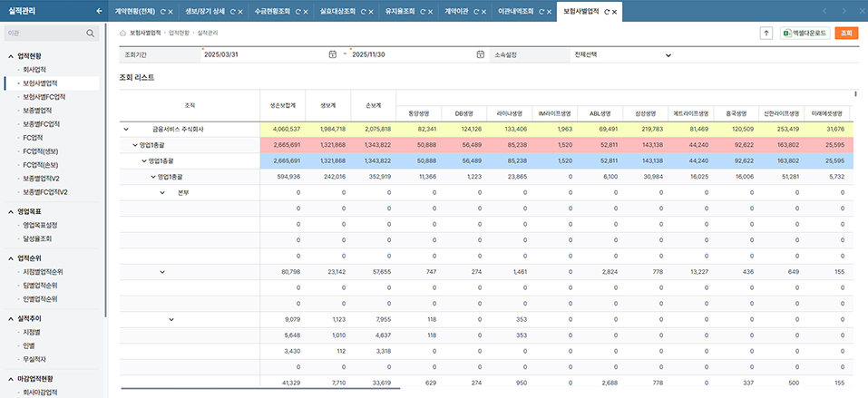Screen dimensions: 868x398
Task: Go to home via breadcrumb house icon
Action: (123, 33)
